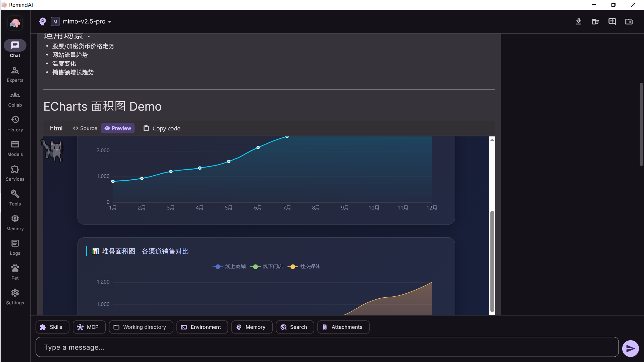Send the message with the arrow button
Image resolution: width=644 pixels, height=362 pixels.
pyautogui.click(x=631, y=349)
